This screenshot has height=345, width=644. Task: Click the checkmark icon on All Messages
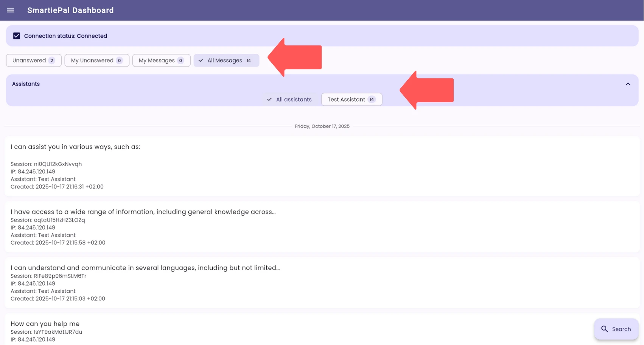click(x=201, y=61)
